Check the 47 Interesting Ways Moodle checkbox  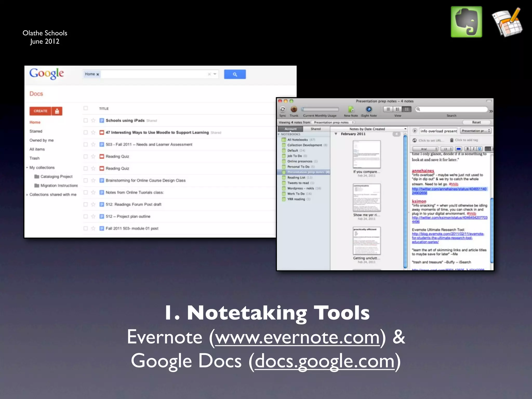click(85, 132)
